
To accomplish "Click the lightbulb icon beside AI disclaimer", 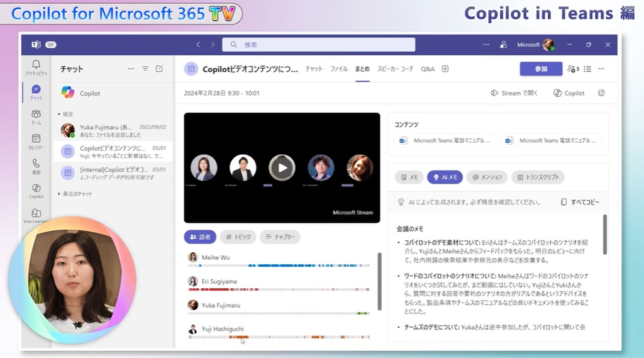I will (x=401, y=202).
